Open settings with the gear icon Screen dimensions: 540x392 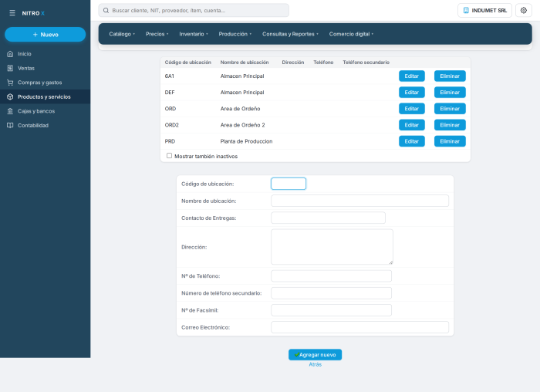tap(524, 10)
